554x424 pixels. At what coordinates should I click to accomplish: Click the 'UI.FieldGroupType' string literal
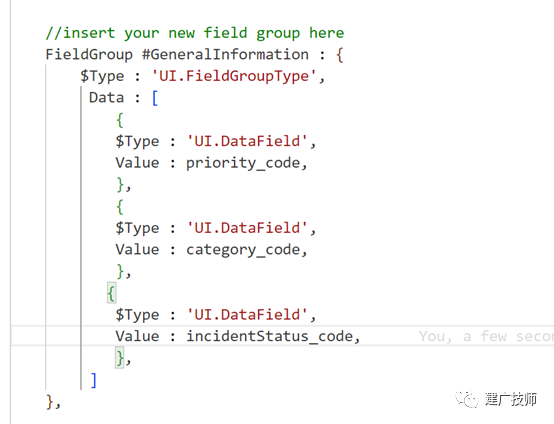pyautogui.click(x=234, y=76)
